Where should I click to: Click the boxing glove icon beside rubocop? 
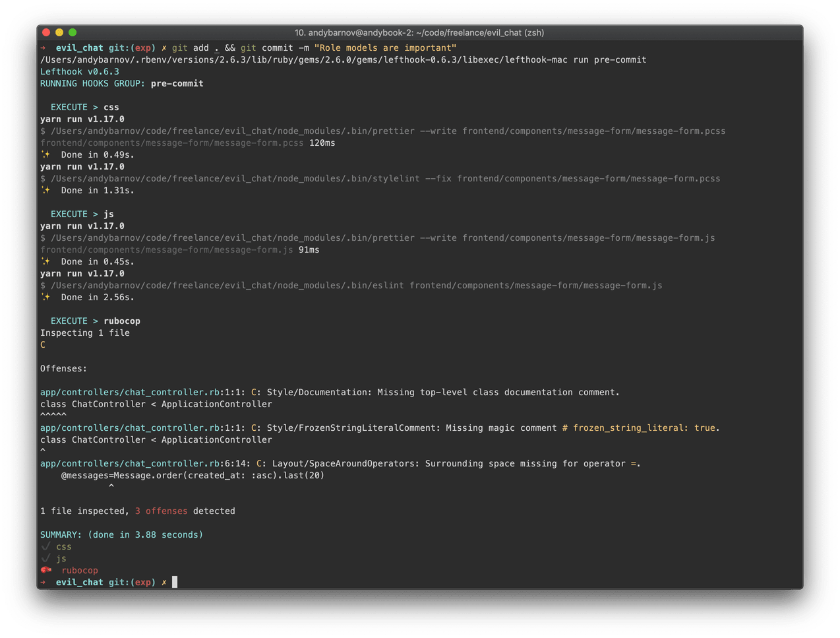[46, 570]
